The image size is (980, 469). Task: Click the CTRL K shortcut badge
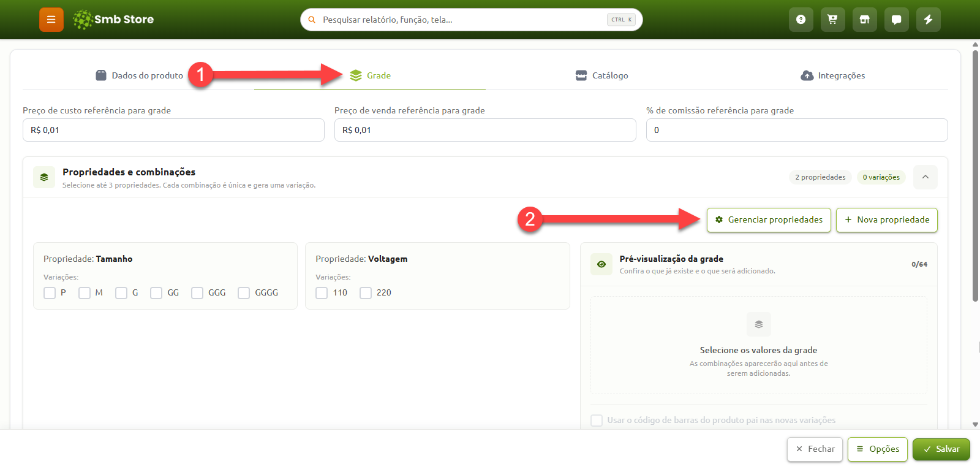[621, 20]
